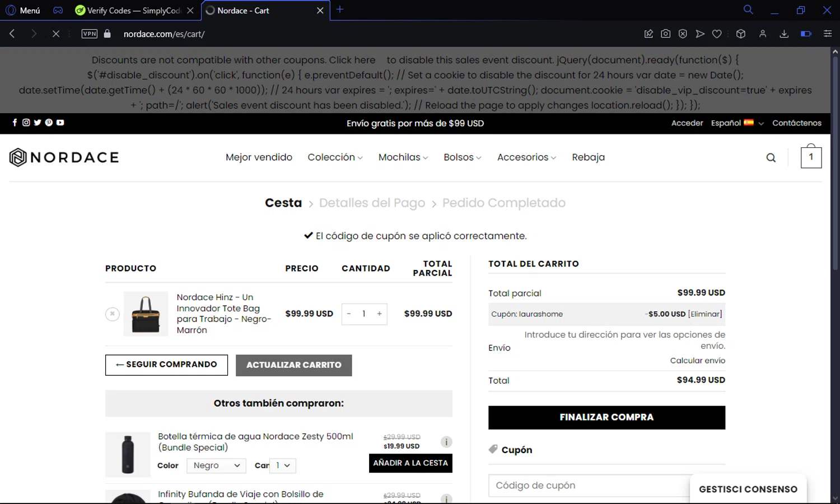Go back to the previous page

pyautogui.click(x=12, y=34)
